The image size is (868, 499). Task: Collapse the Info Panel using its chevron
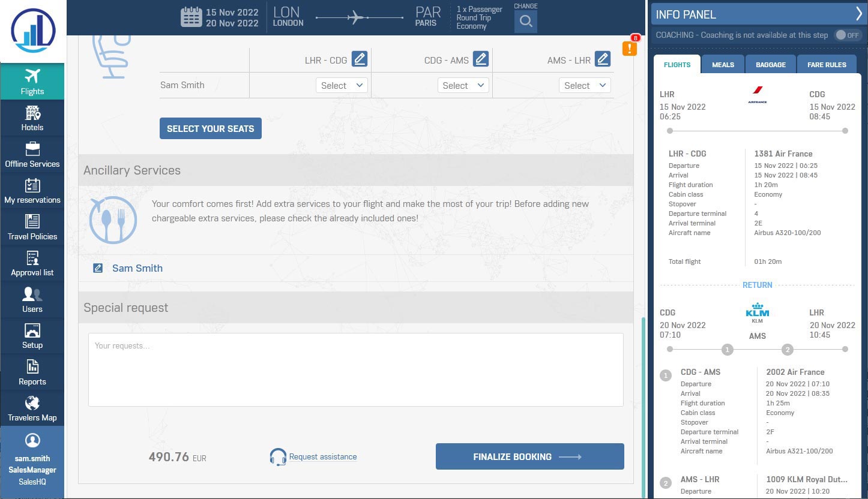pyautogui.click(x=858, y=14)
